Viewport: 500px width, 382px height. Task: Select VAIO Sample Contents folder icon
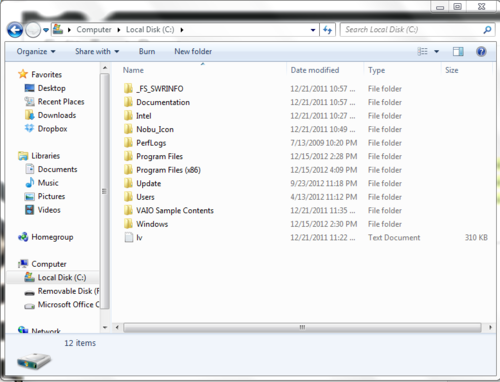coord(128,210)
